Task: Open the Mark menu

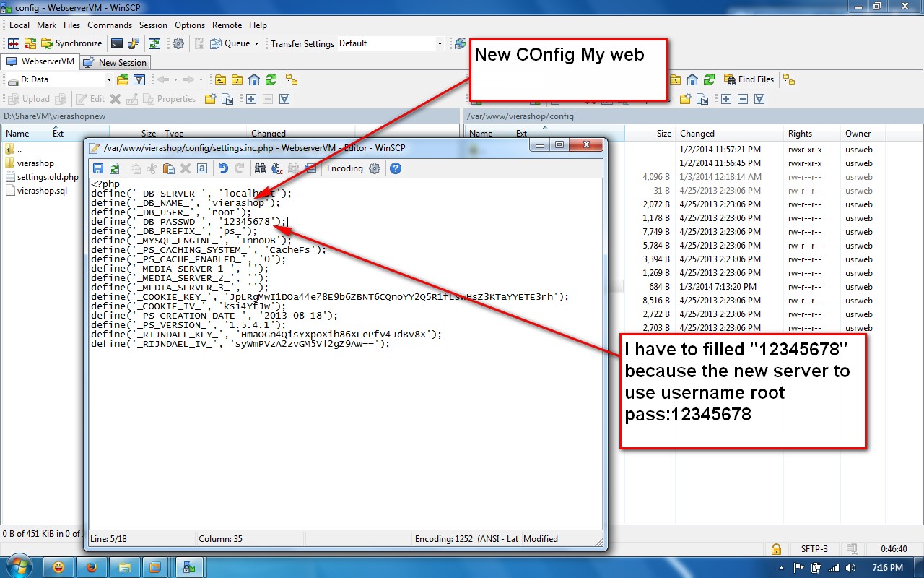Action: [x=47, y=25]
